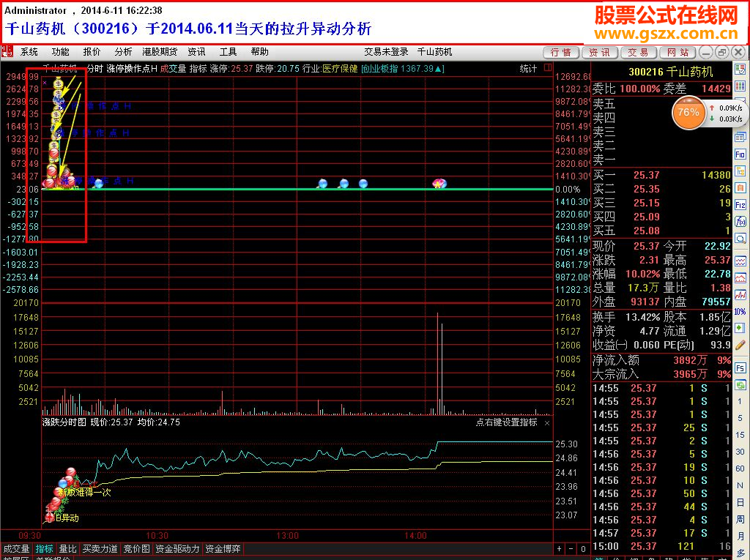Click the magnifier search sidebar icon
The height and width of the screenshot is (560, 750).
coord(740,238)
